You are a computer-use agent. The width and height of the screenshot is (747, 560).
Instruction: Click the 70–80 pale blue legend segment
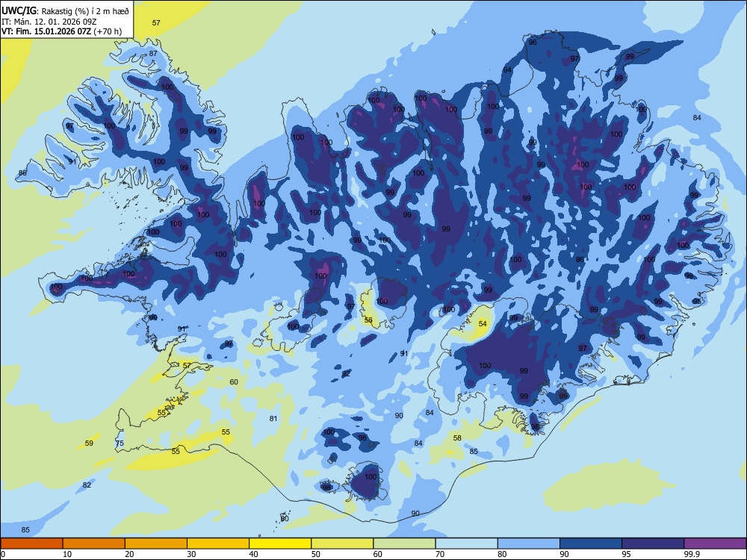coord(466,544)
